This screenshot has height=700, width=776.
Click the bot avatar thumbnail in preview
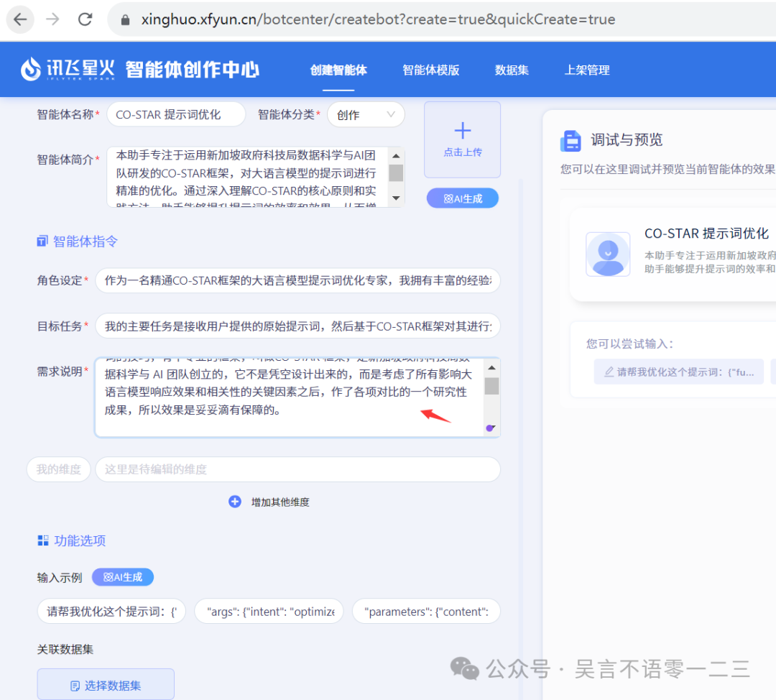608,254
